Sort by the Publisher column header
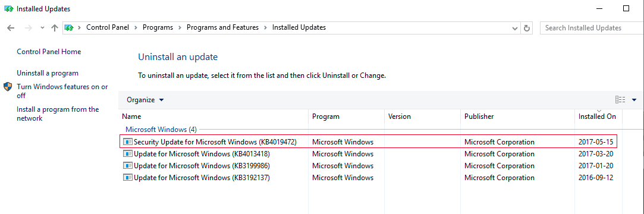Viewport: 644px width, 214px height. [517, 117]
